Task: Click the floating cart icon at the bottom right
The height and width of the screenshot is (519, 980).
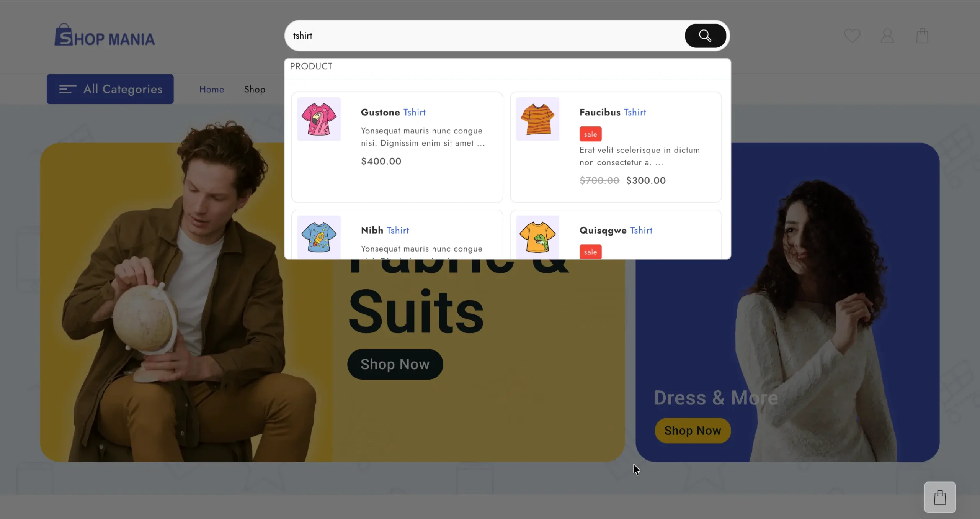Action: (940, 497)
